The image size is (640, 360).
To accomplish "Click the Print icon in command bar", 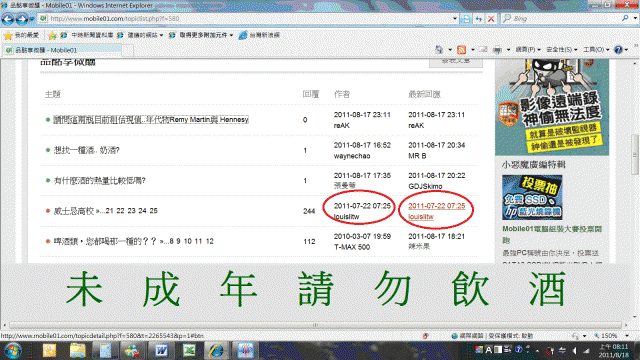I will [x=497, y=50].
